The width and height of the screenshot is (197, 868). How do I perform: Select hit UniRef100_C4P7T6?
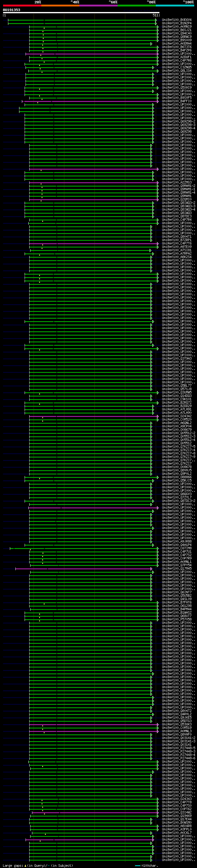177,243
